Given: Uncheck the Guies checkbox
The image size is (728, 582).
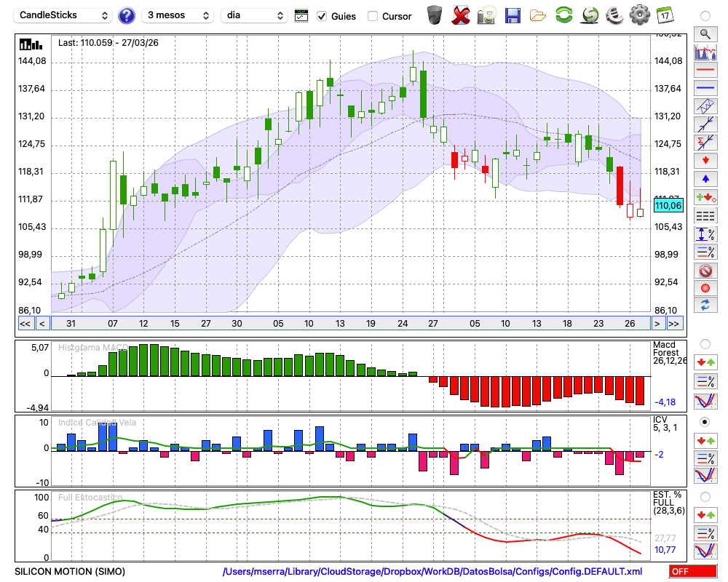Looking at the screenshot, I should [322, 16].
